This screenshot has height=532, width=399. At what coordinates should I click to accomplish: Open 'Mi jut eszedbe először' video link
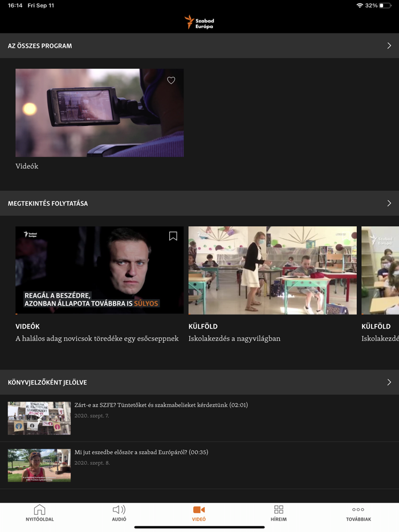click(141, 452)
